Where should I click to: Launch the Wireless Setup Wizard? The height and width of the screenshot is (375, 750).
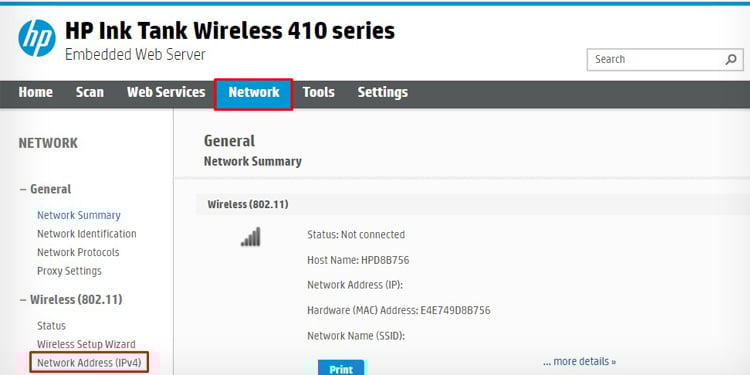86,344
